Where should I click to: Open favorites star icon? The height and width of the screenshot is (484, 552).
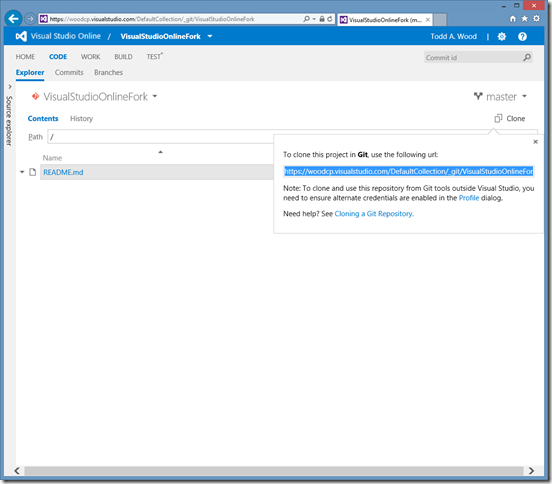tap(525, 19)
